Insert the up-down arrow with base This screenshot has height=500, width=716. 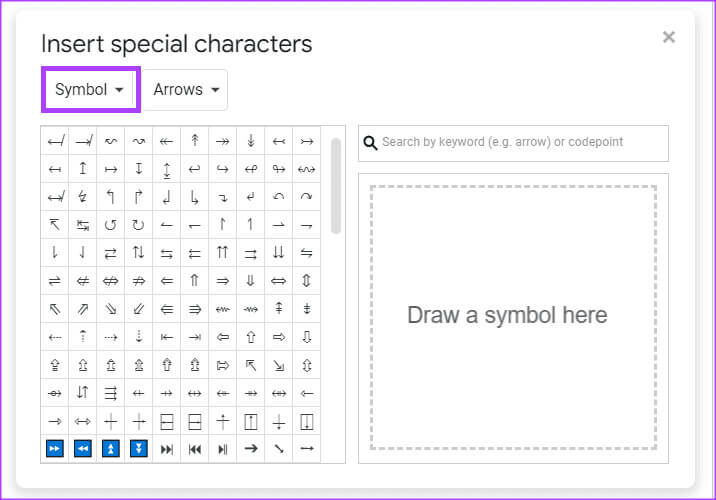167,169
